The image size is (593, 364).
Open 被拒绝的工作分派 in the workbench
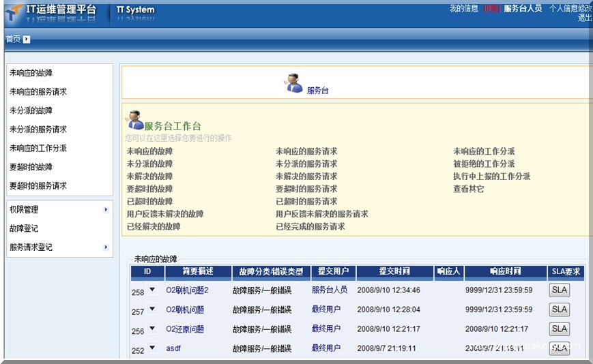tap(484, 164)
